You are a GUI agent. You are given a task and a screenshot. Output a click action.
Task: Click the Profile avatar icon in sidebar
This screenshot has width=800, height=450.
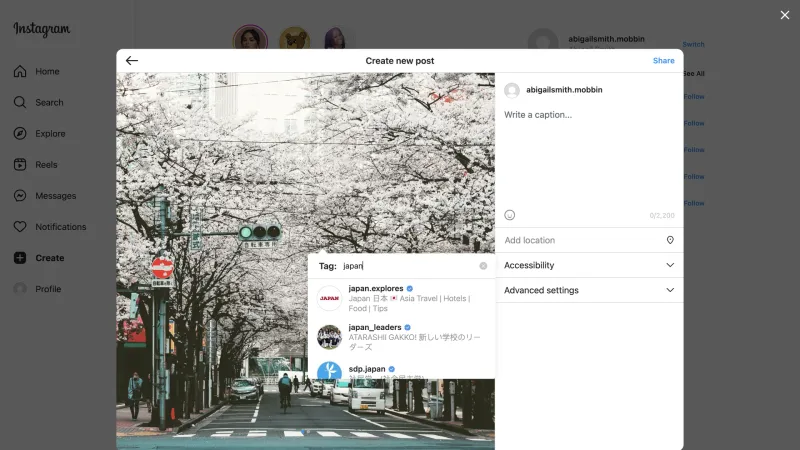pyautogui.click(x=20, y=289)
